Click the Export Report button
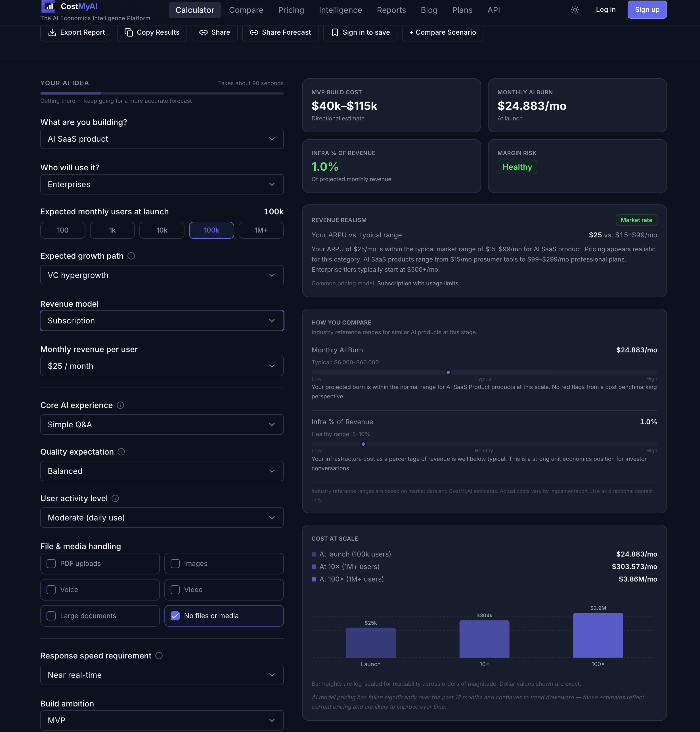The height and width of the screenshot is (732, 700). click(x=76, y=32)
